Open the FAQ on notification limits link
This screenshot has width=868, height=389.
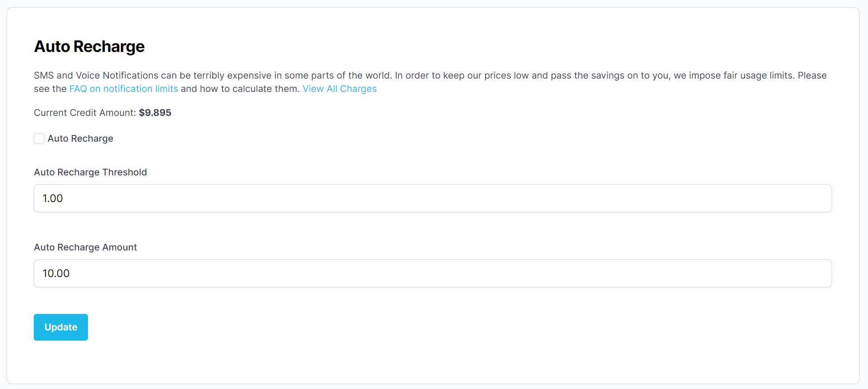(x=123, y=89)
